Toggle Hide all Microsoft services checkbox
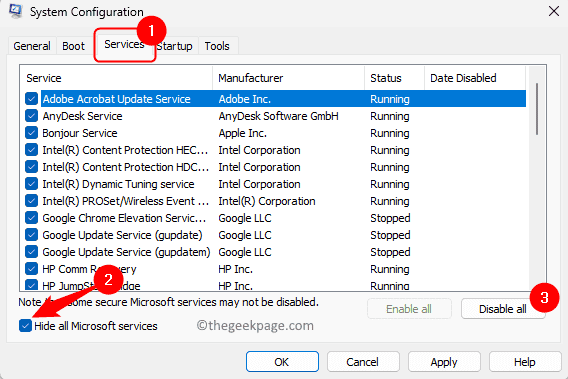Screen dimensions: 568x379 point(25,326)
